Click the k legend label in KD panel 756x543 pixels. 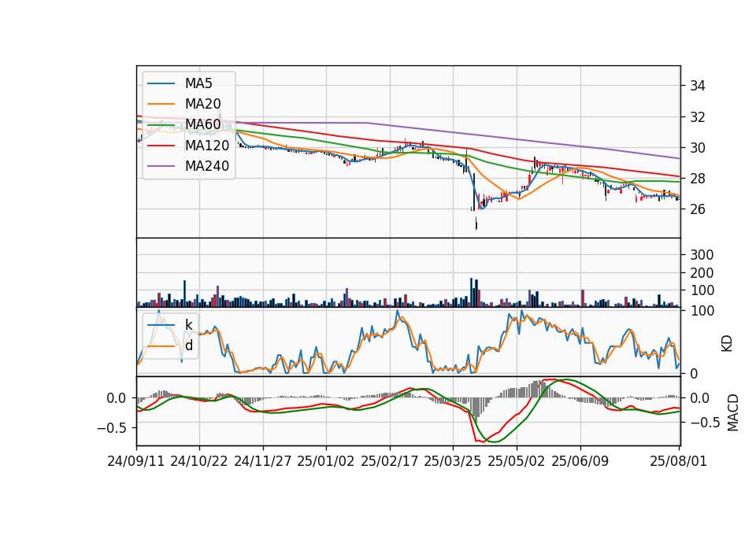[188, 325]
